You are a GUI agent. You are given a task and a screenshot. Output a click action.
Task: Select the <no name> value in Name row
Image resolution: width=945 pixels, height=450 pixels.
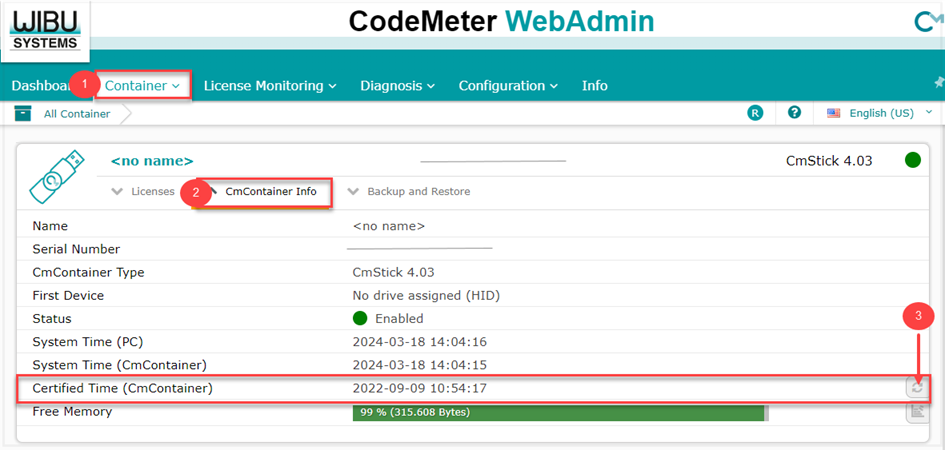(389, 227)
